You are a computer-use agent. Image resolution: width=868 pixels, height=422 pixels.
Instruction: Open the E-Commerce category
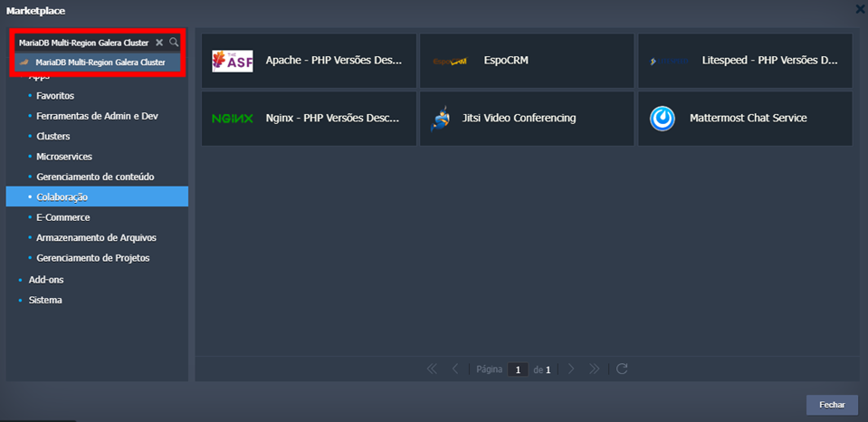coord(62,217)
